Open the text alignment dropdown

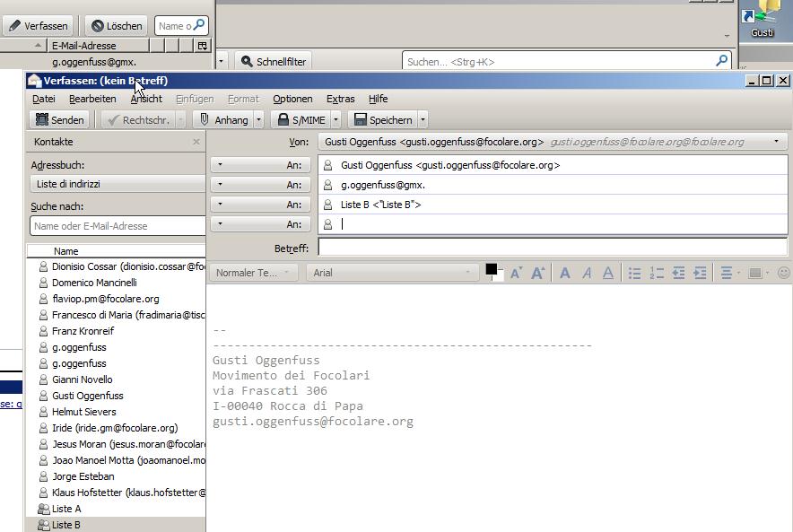[730, 273]
